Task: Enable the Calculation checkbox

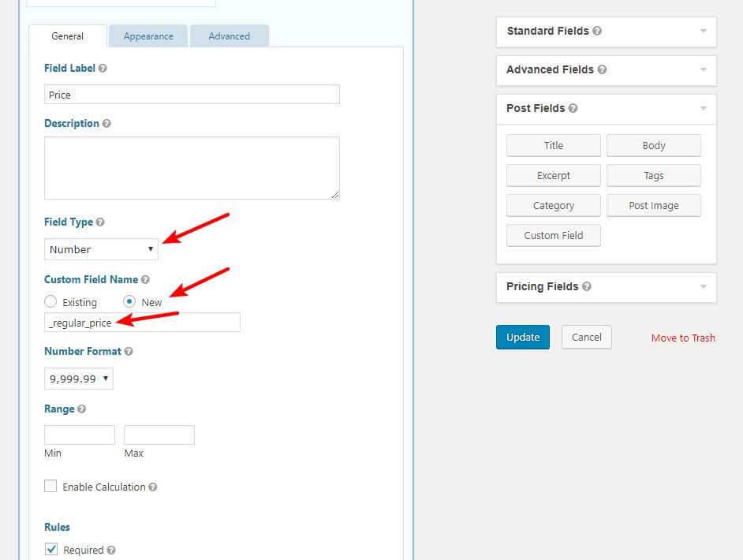Action: (51, 487)
